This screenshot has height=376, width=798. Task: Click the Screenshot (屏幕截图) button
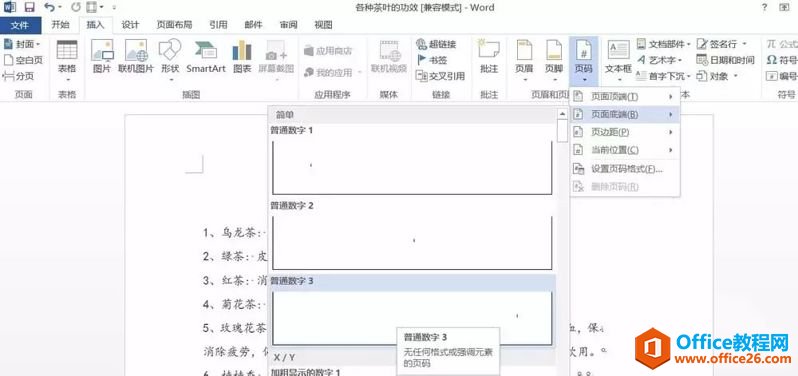(x=276, y=61)
